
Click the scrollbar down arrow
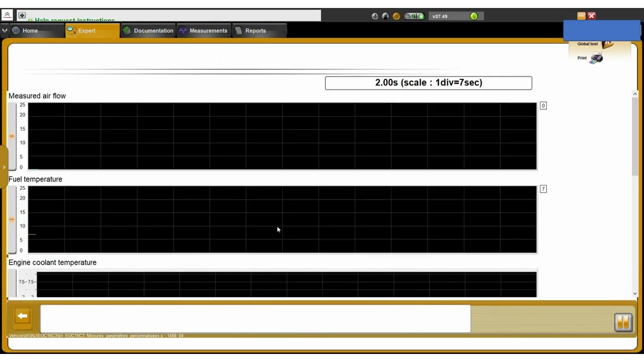(x=635, y=294)
